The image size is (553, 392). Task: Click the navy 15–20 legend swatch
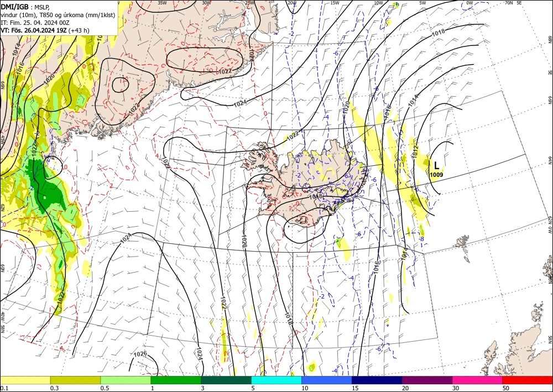pyautogui.click(x=377, y=380)
